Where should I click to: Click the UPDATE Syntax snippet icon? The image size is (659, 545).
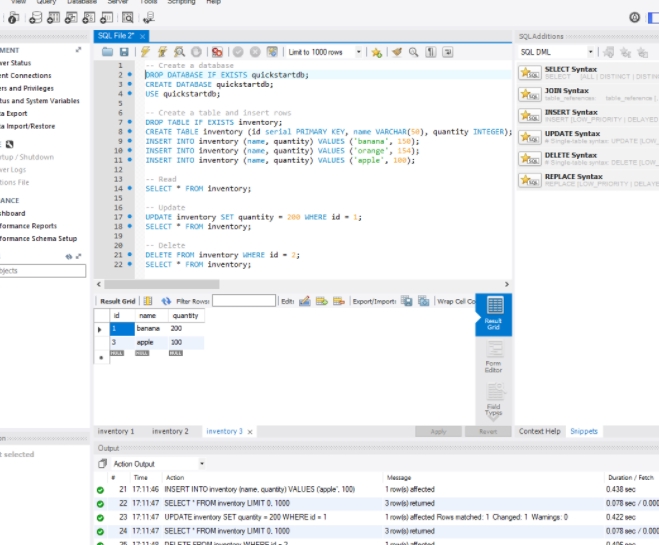(529, 137)
